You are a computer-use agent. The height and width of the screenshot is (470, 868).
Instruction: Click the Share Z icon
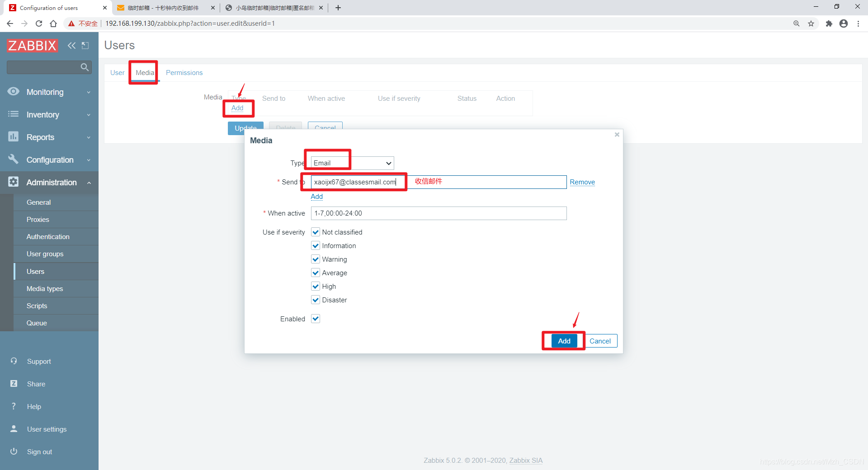pos(14,384)
